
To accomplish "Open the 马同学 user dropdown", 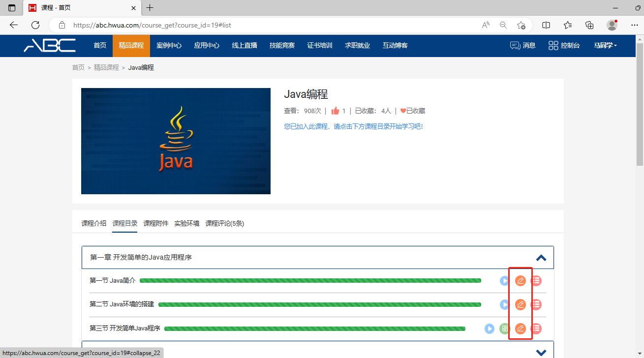I will [605, 45].
